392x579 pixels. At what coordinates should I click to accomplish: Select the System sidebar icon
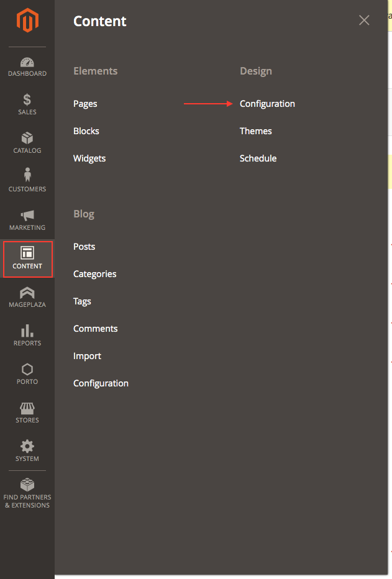point(27,450)
